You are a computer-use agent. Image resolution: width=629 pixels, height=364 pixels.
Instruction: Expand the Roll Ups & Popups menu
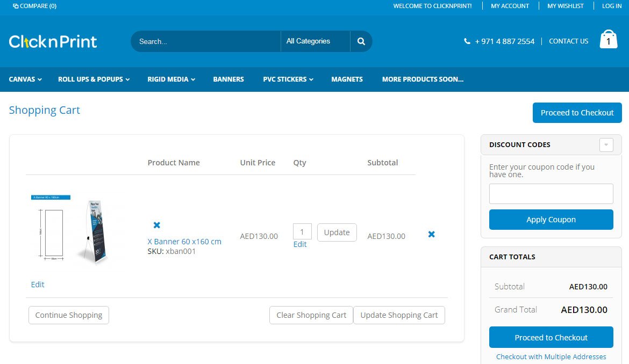pyautogui.click(x=94, y=79)
